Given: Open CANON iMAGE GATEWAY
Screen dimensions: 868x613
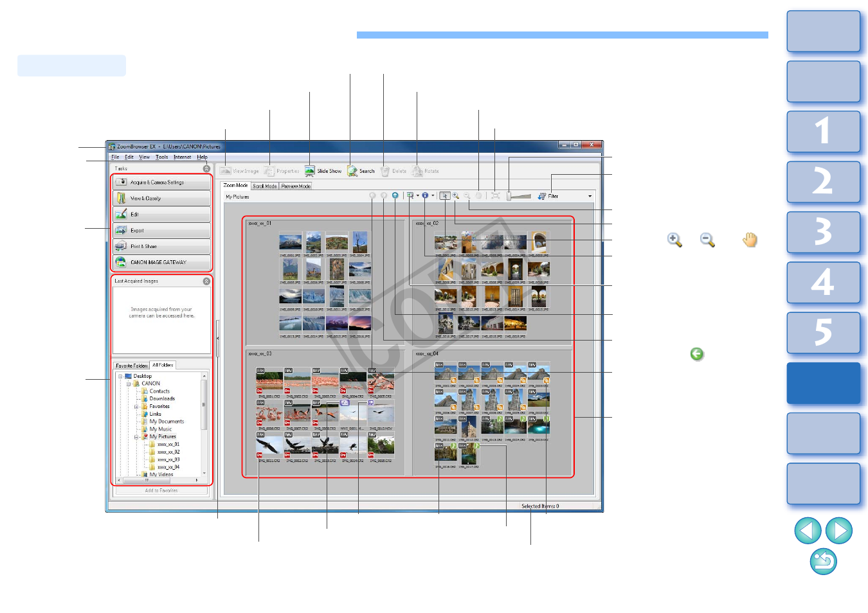Looking at the screenshot, I should pos(161,262).
